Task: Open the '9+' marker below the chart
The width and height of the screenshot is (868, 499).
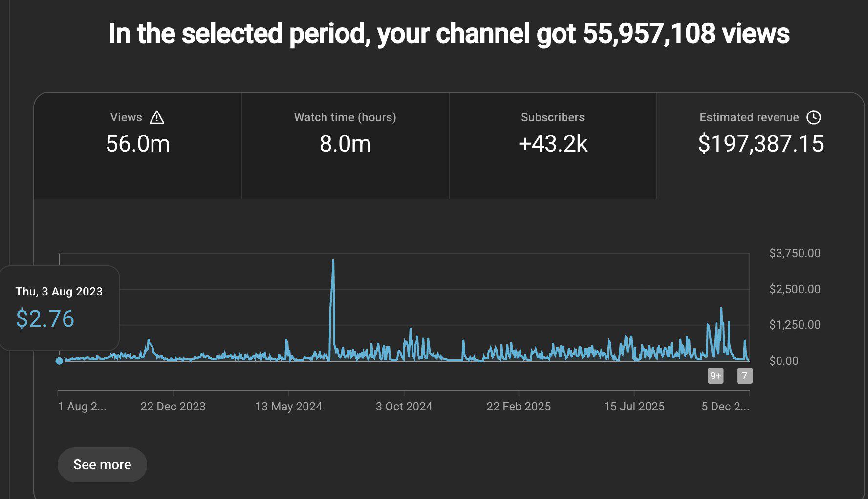Action: point(716,376)
